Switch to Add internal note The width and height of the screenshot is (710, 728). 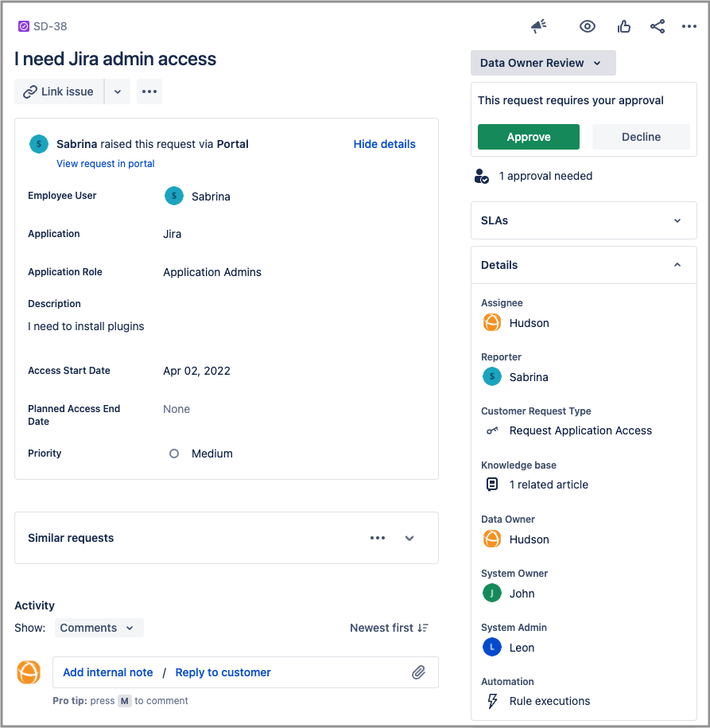[108, 672]
